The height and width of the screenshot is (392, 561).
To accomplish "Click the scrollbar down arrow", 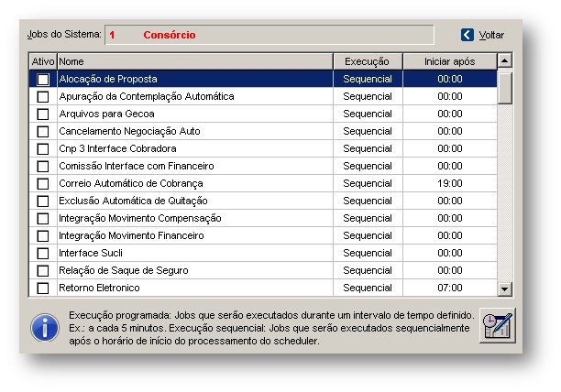I will coord(505,289).
